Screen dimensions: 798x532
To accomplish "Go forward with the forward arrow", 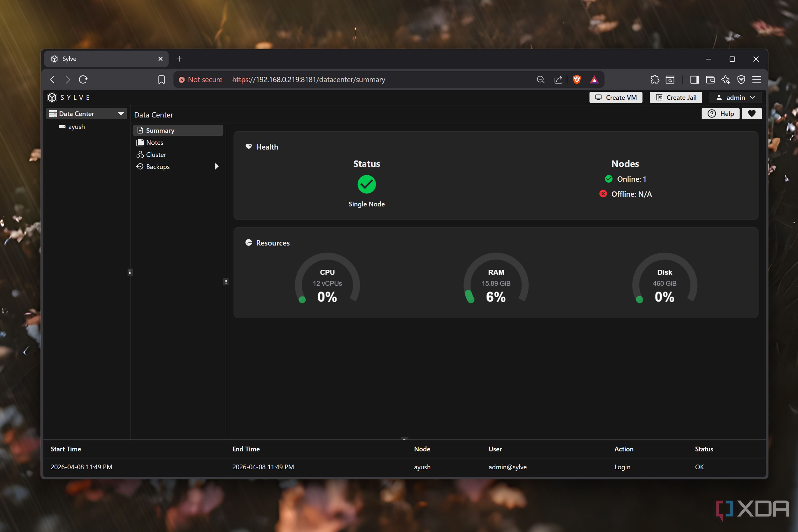I will [x=67, y=79].
